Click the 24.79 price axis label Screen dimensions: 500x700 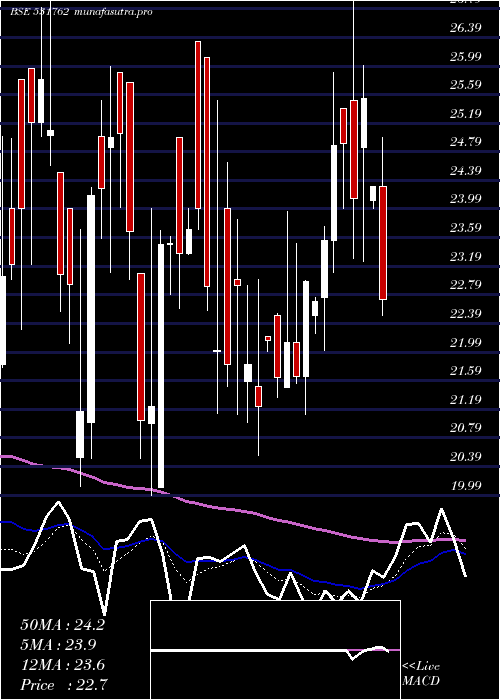[x=466, y=142]
